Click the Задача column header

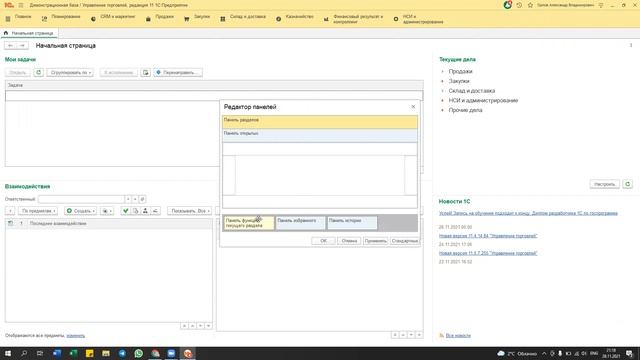214,85
